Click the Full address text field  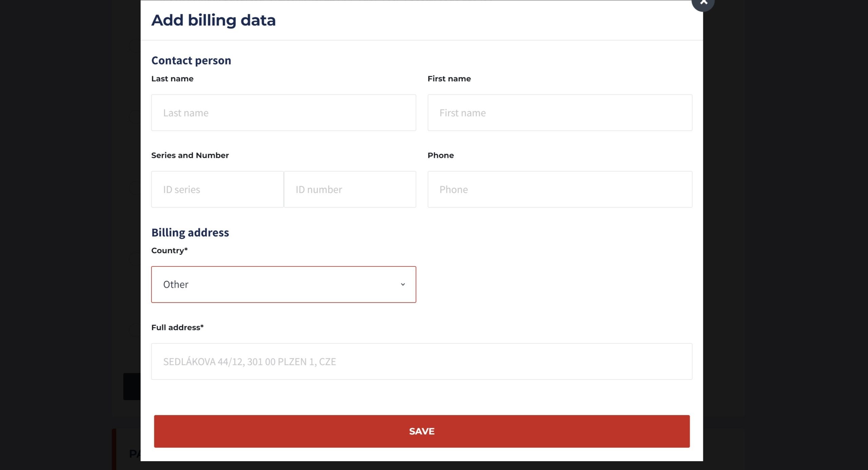pos(421,361)
